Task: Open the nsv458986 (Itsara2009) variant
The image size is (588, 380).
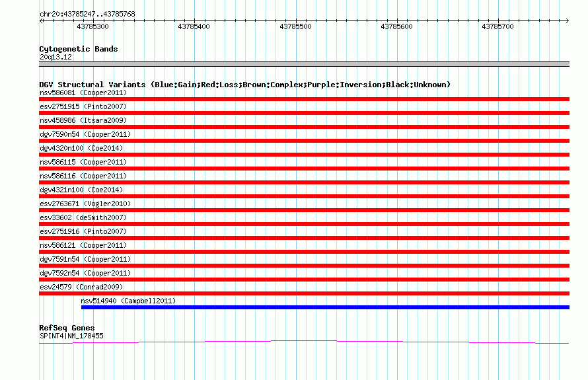Action: pos(83,120)
